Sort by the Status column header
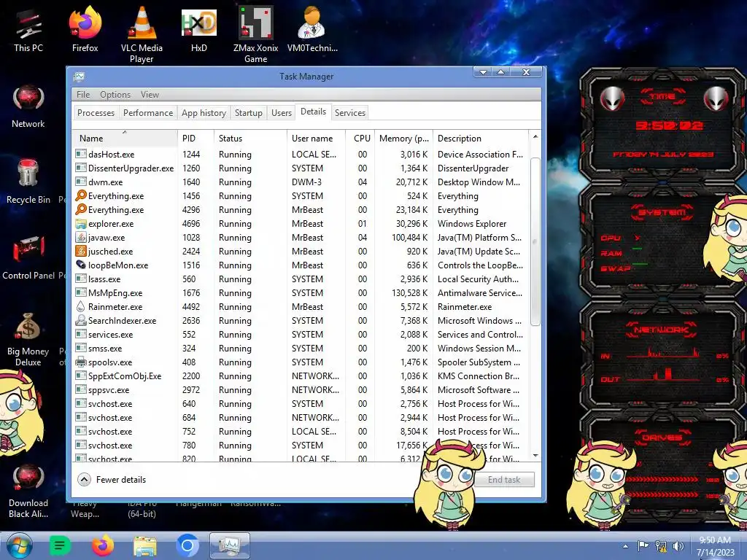 tap(251, 138)
